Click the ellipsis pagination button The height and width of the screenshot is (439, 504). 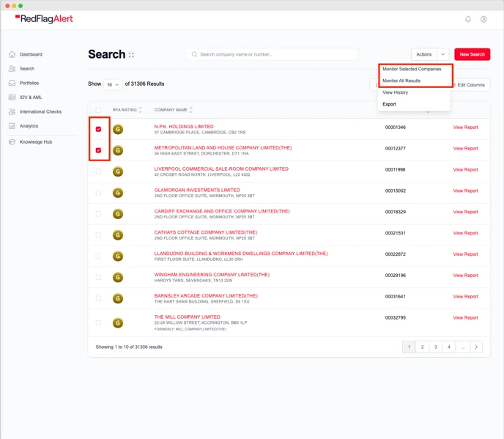tap(462, 347)
